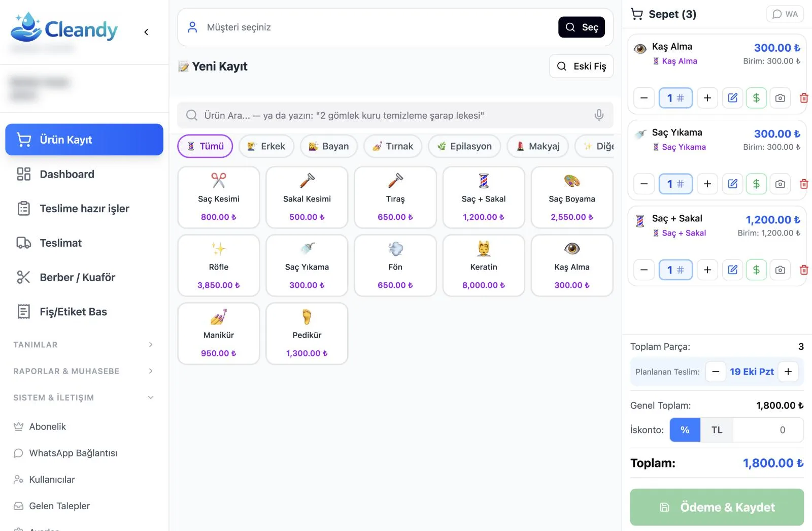The image size is (812, 531).
Task: Click the quantity field of Kaş Alma
Action: (x=675, y=98)
